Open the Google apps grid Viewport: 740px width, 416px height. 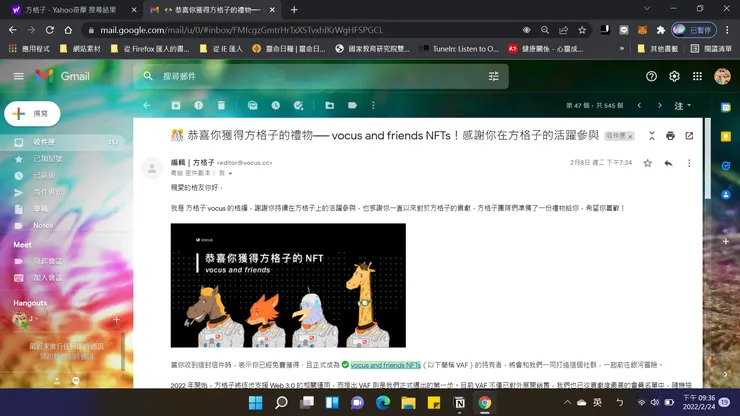(697, 76)
